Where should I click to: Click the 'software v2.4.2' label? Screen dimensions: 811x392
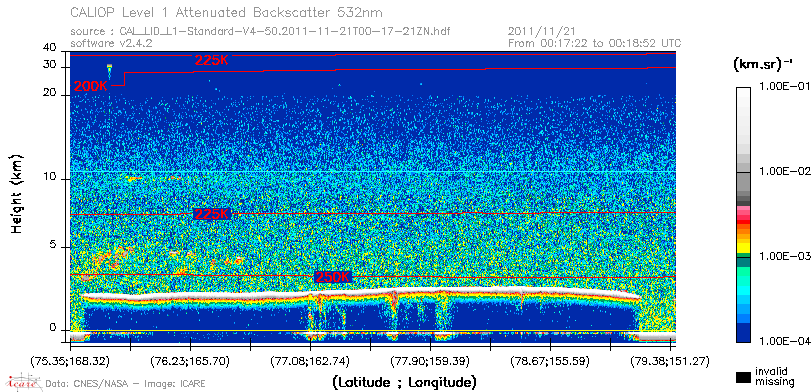coord(111,43)
